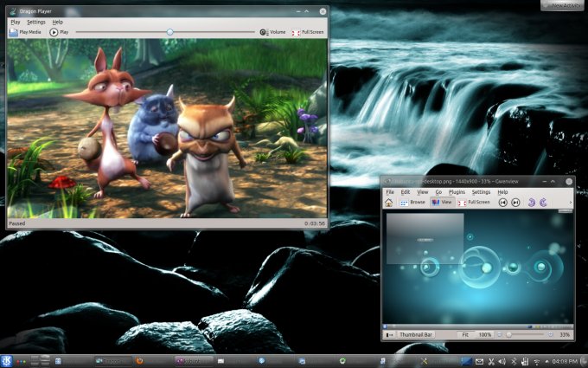Switch Dragon Player to Full Screen

point(308,32)
